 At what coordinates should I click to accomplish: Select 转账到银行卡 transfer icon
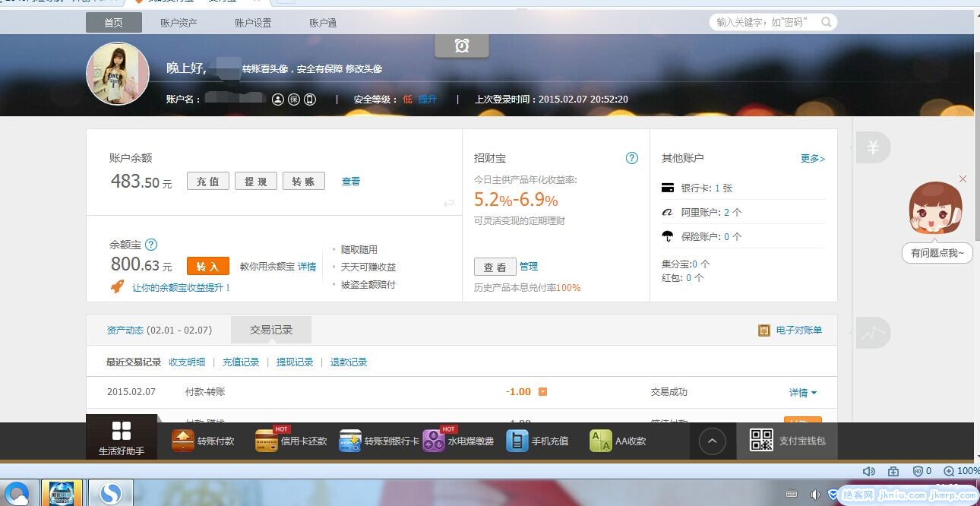350,441
